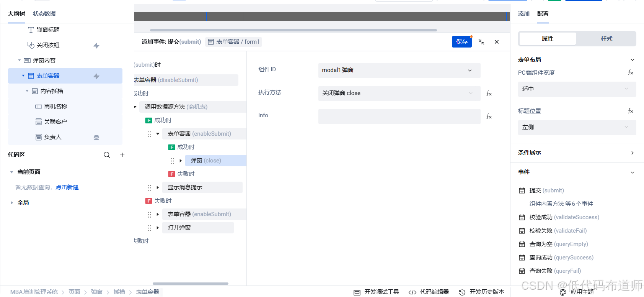Collapse the 表单布局 section
644x297 pixels.
(x=633, y=60)
